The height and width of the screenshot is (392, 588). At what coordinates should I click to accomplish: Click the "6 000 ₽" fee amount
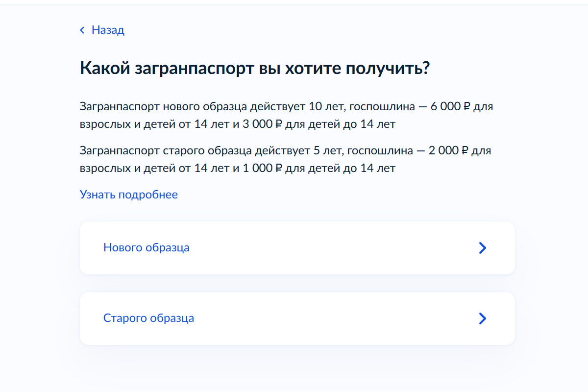pyautogui.click(x=450, y=107)
